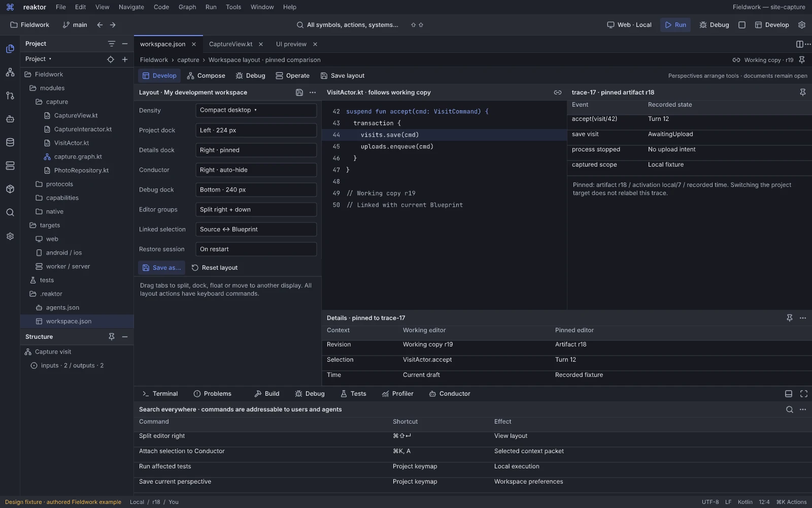This screenshot has width=812, height=508.
Task: Toggle bottom panel layout icon
Action: tap(789, 394)
